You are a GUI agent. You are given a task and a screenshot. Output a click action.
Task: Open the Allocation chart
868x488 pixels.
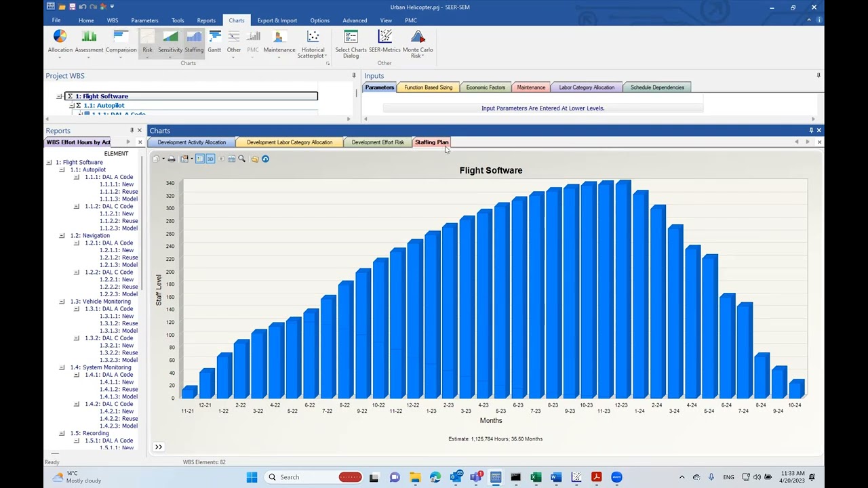point(60,42)
